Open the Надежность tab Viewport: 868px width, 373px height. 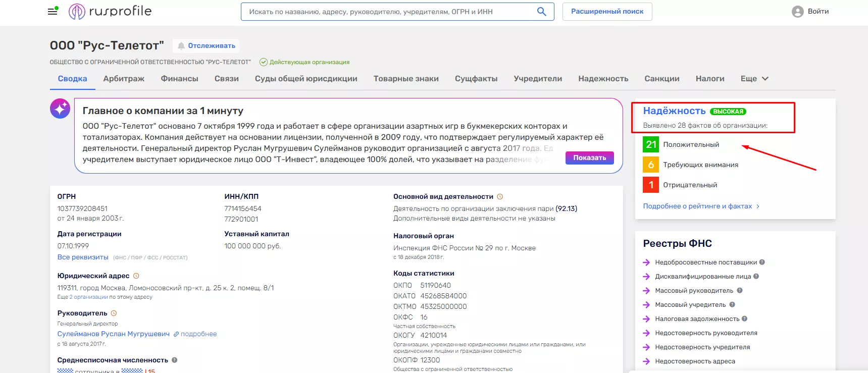603,79
